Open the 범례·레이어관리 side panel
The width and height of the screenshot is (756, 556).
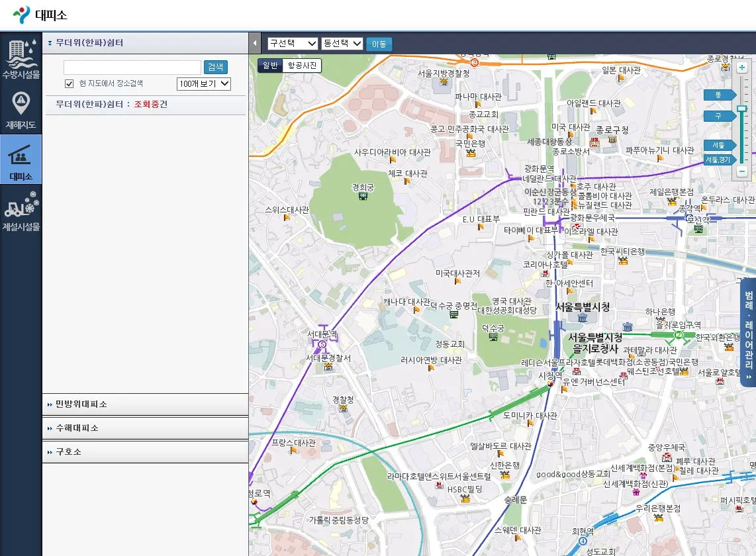(x=748, y=333)
